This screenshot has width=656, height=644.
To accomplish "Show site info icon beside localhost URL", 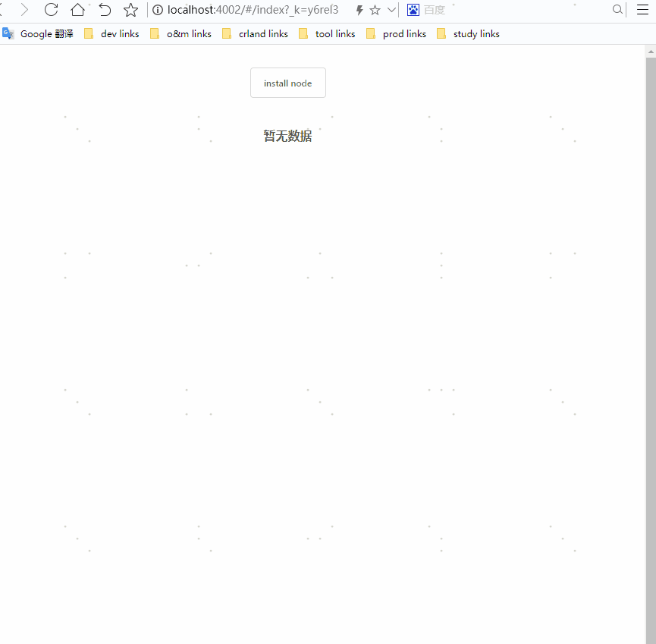I will click(158, 10).
